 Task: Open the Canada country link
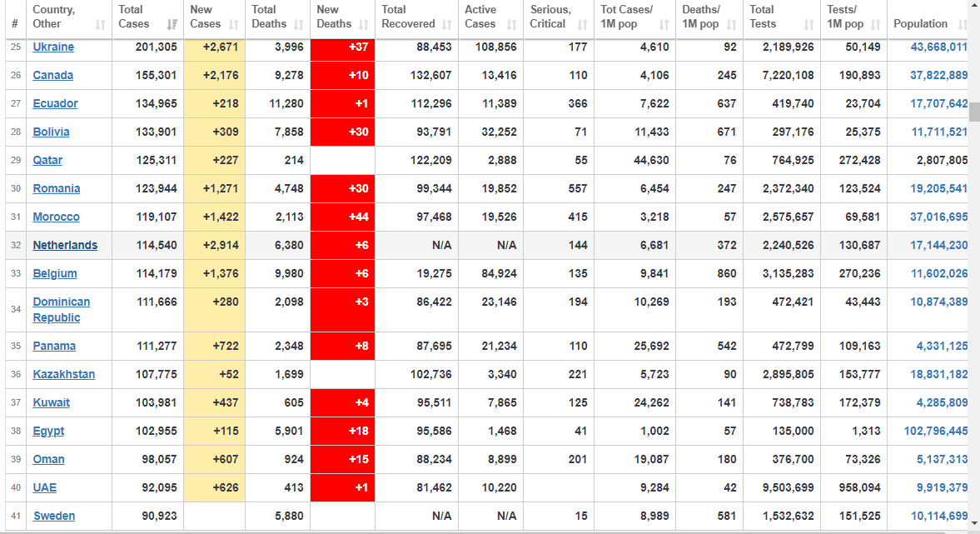(53, 75)
